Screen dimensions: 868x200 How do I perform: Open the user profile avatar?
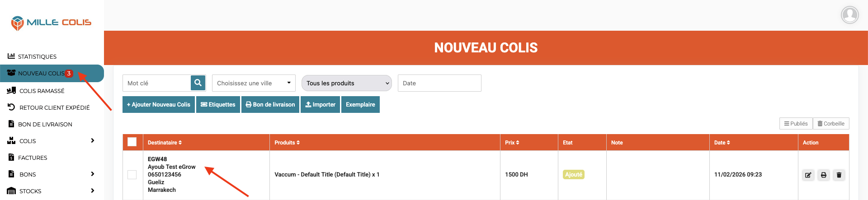pos(849,15)
